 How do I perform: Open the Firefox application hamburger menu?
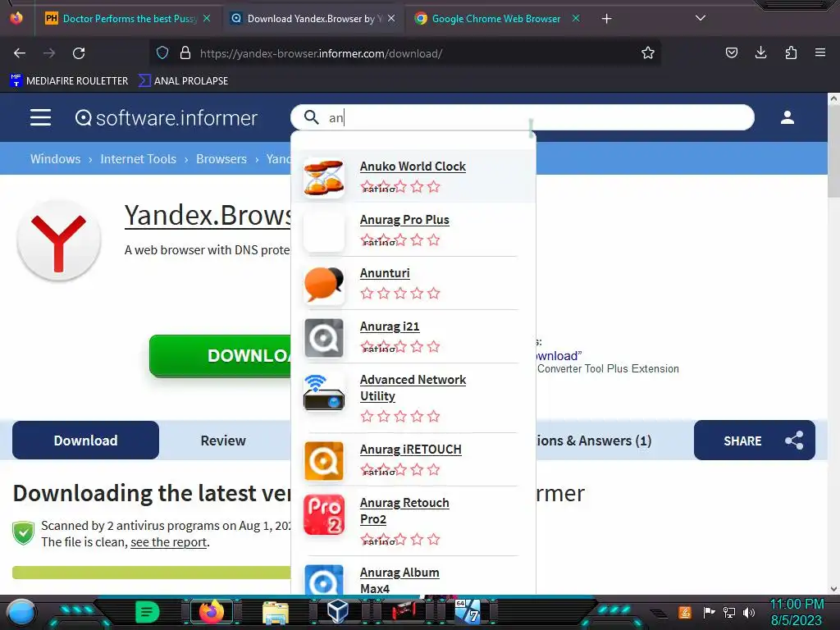pyautogui.click(x=820, y=52)
